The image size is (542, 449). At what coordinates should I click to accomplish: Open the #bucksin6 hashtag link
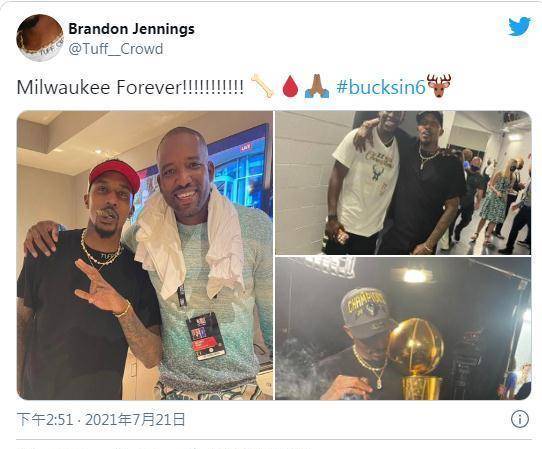(380, 87)
